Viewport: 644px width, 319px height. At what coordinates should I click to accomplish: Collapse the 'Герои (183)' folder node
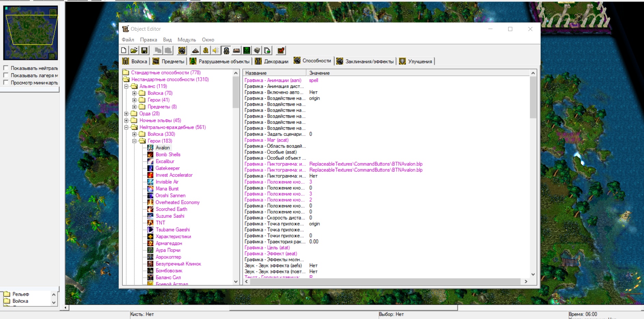134,141
